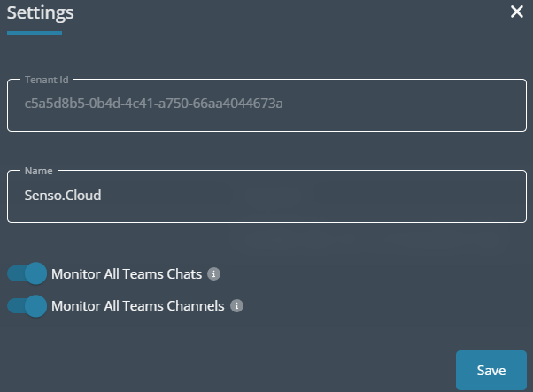533x392 pixels.
Task: Click inside the Tenant Id field
Action: coord(266,105)
